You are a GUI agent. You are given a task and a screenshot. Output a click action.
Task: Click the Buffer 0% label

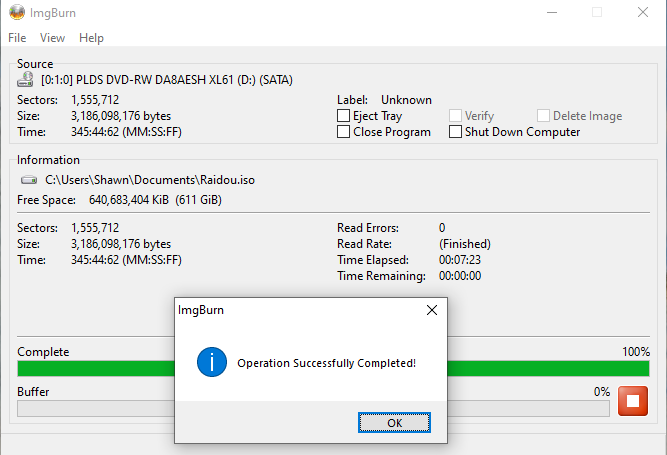click(x=602, y=392)
